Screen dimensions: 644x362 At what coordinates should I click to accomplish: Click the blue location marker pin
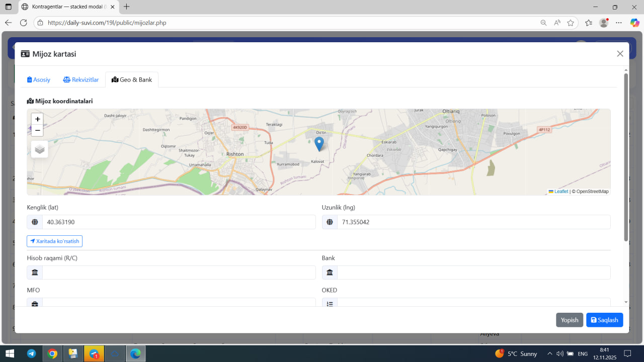(319, 143)
